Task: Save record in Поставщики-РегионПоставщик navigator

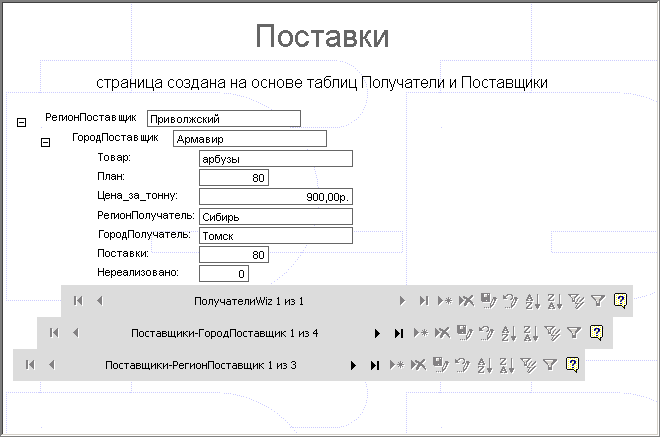Action: click(x=440, y=365)
